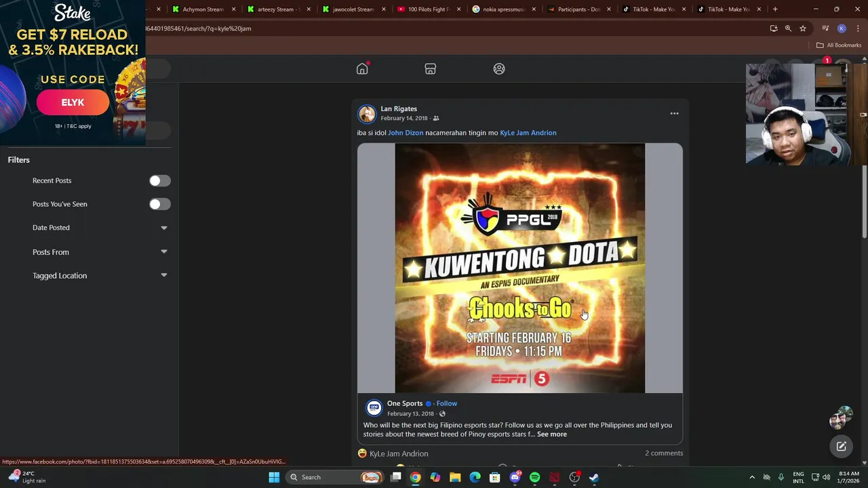Image resolution: width=868 pixels, height=488 pixels.
Task: Click the February 13, 2018 shared post date
Action: click(x=410, y=413)
